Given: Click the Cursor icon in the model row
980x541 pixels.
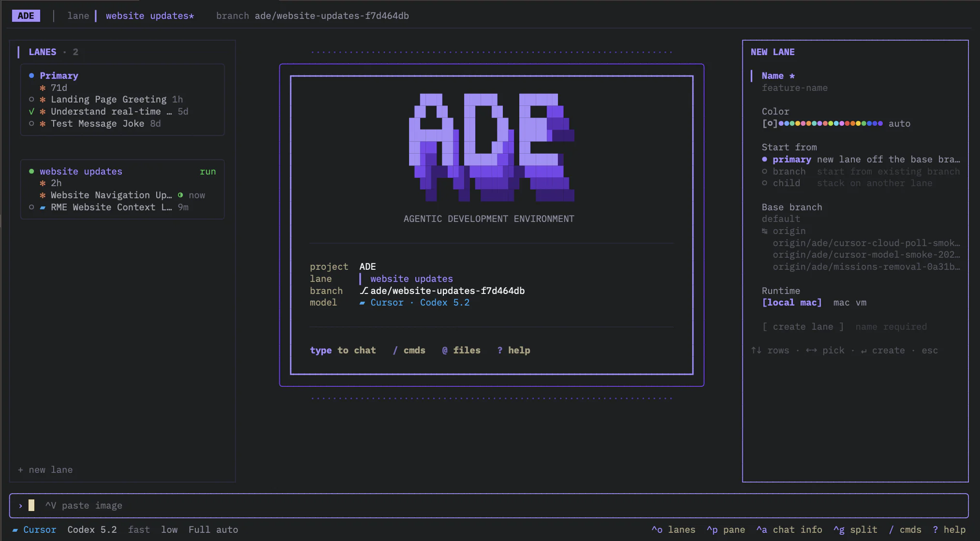Looking at the screenshot, I should pyautogui.click(x=363, y=303).
